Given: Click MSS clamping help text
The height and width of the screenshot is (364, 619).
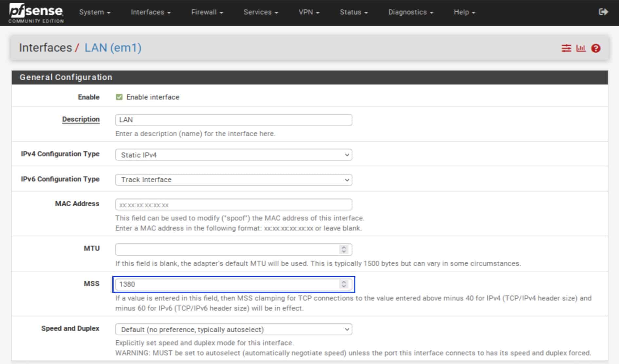Looking at the screenshot, I should coord(353,303).
